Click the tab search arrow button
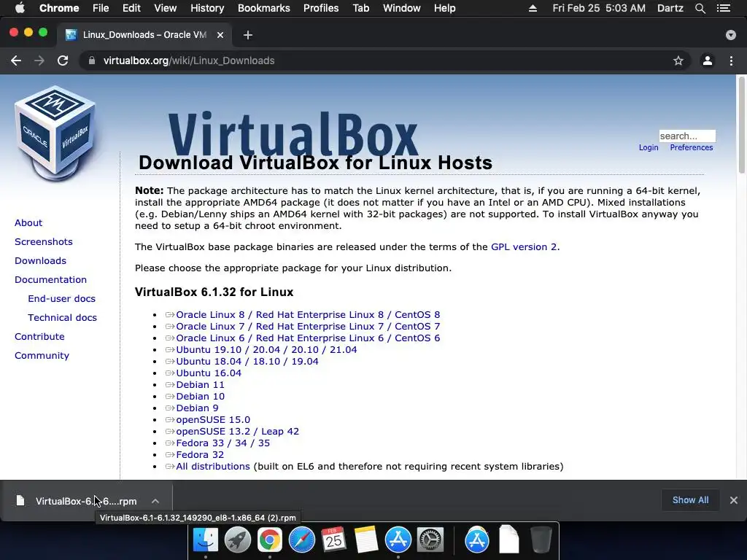Screen dimensions: 747x560 click(x=731, y=35)
